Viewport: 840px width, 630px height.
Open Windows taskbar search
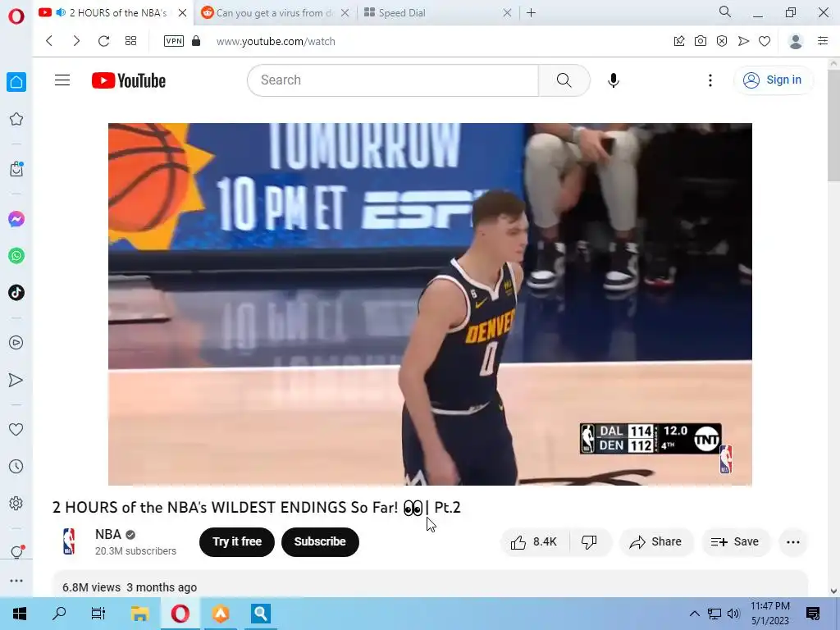pos(59,614)
